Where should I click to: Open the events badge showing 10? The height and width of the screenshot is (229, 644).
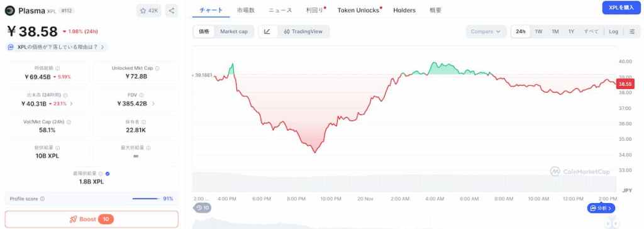point(203,208)
